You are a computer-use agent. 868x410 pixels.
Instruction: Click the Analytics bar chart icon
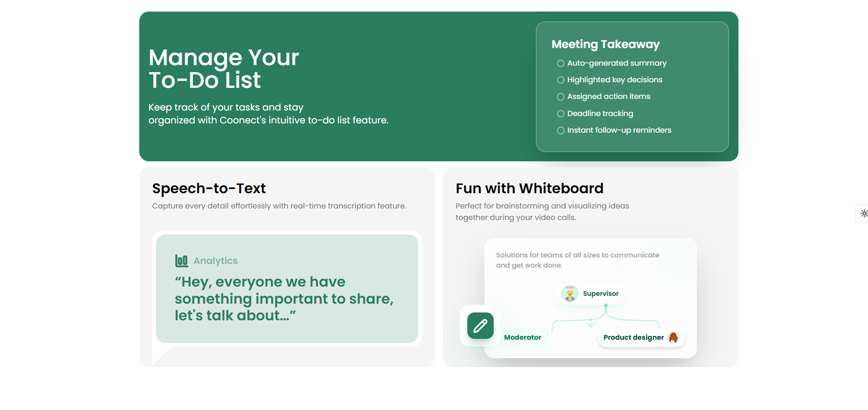pyautogui.click(x=181, y=261)
